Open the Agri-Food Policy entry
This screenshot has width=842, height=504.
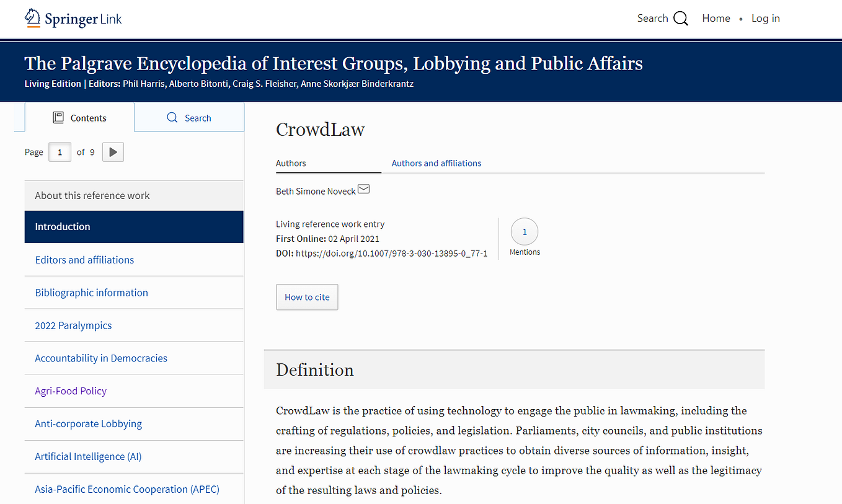[134, 391]
